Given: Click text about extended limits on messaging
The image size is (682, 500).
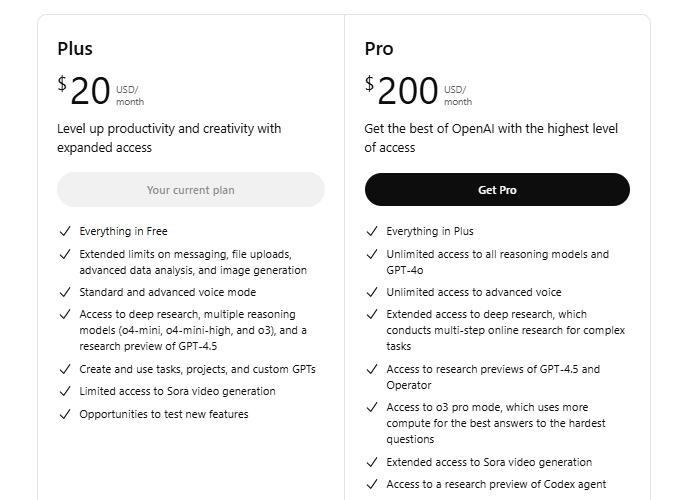Looking at the screenshot, I should [x=193, y=262].
